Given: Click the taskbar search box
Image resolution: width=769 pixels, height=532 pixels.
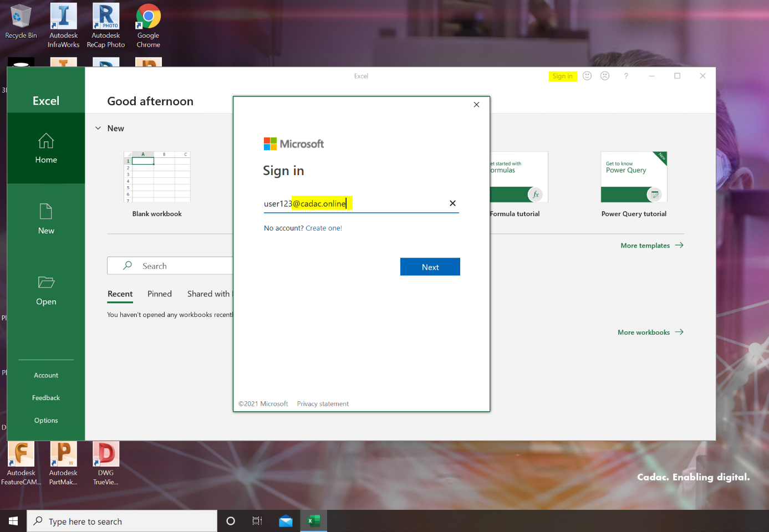Looking at the screenshot, I should click(x=122, y=521).
